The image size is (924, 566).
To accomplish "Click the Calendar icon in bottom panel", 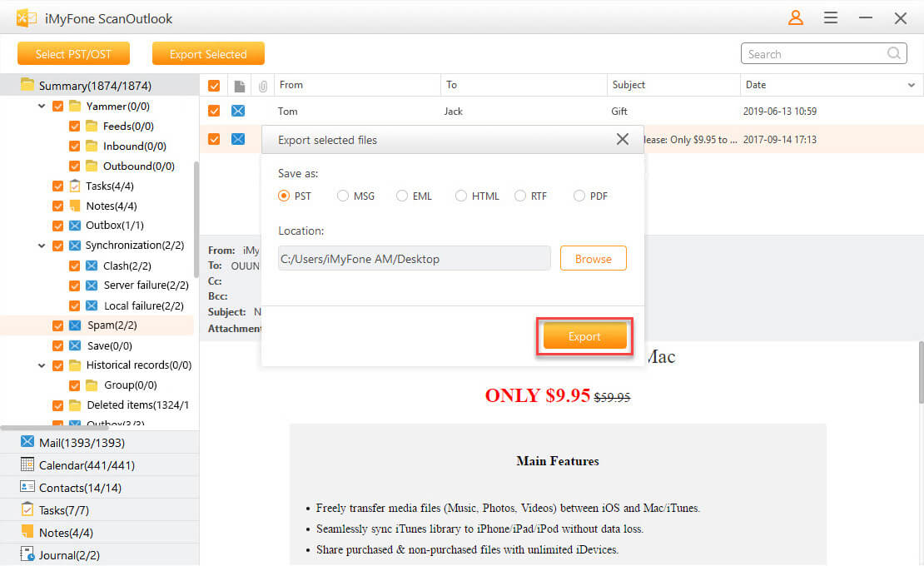I will click(x=27, y=464).
